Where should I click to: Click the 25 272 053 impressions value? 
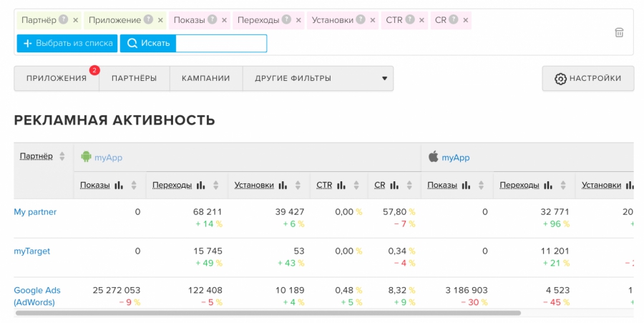coord(116,291)
